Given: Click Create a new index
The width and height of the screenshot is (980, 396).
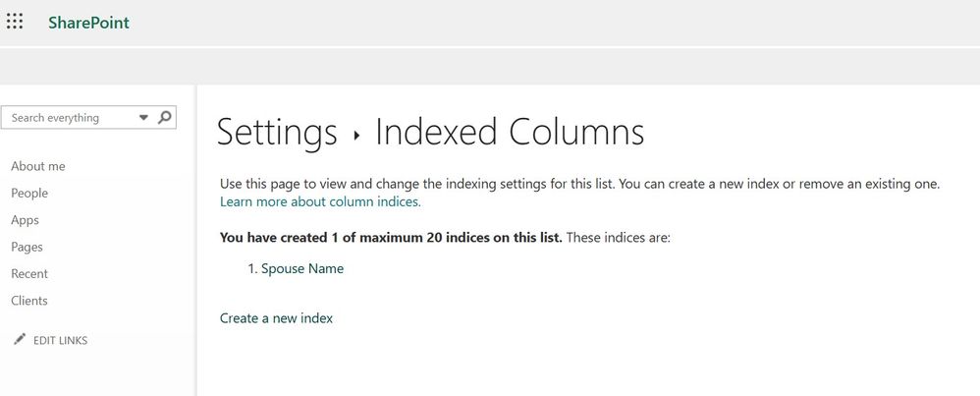Looking at the screenshot, I should [x=276, y=318].
